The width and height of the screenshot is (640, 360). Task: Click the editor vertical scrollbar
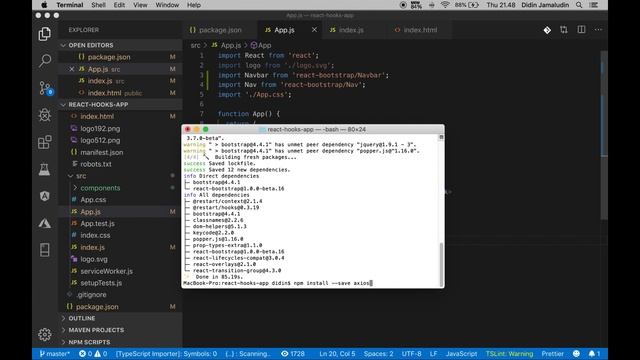point(604,135)
